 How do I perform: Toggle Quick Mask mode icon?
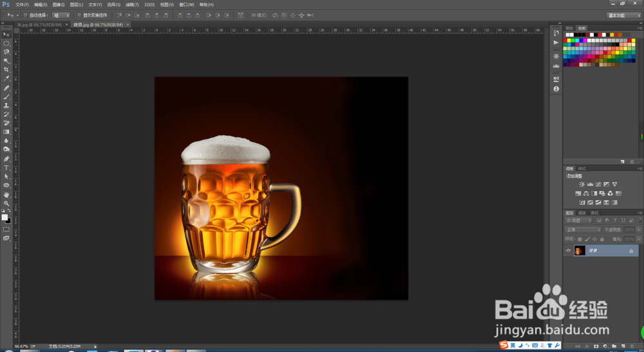6,230
